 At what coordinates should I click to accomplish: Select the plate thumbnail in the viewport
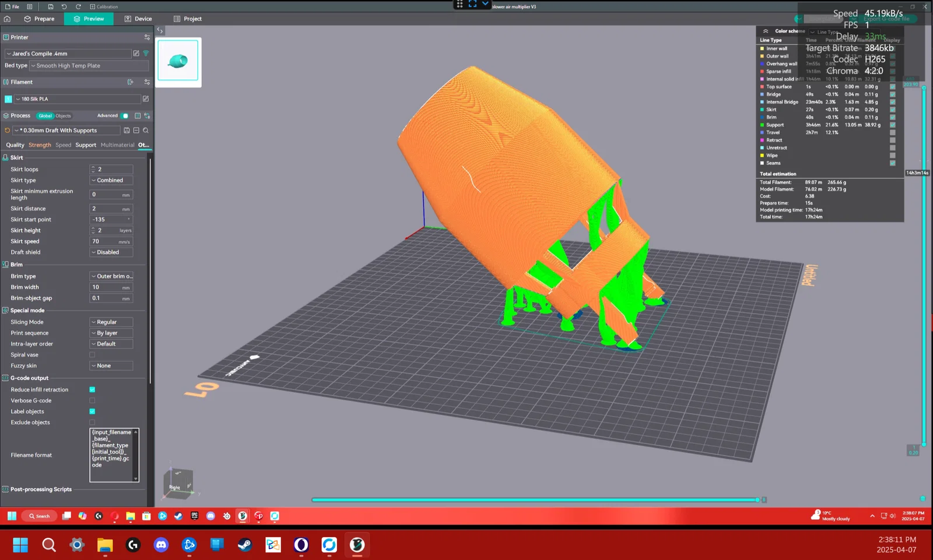coord(178,61)
